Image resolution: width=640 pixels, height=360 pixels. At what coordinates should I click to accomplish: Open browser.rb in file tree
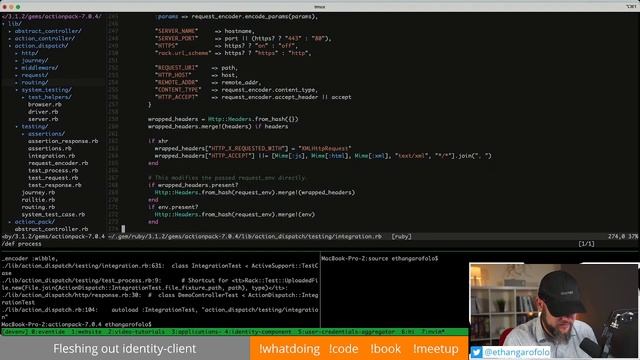(44, 104)
